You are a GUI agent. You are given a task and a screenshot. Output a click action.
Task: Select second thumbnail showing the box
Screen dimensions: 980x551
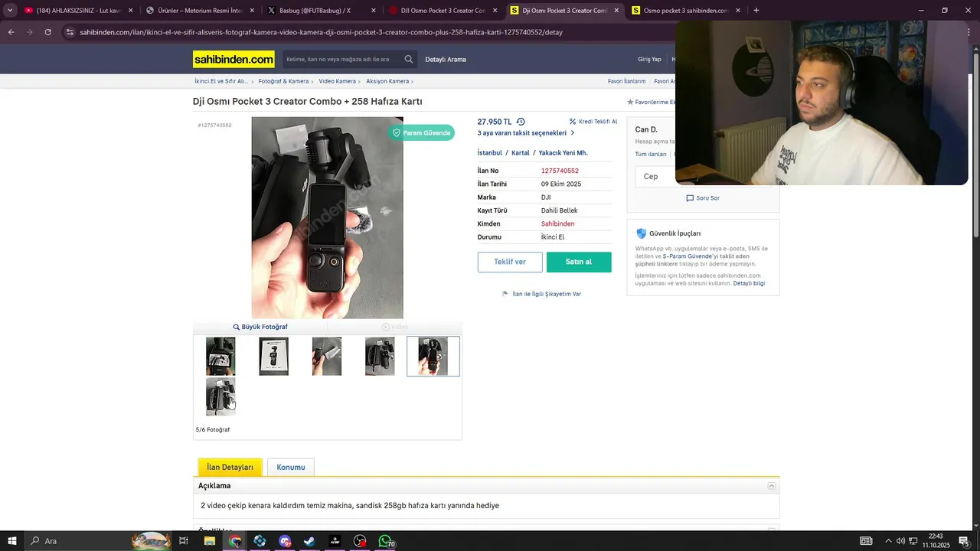pyautogui.click(x=273, y=357)
